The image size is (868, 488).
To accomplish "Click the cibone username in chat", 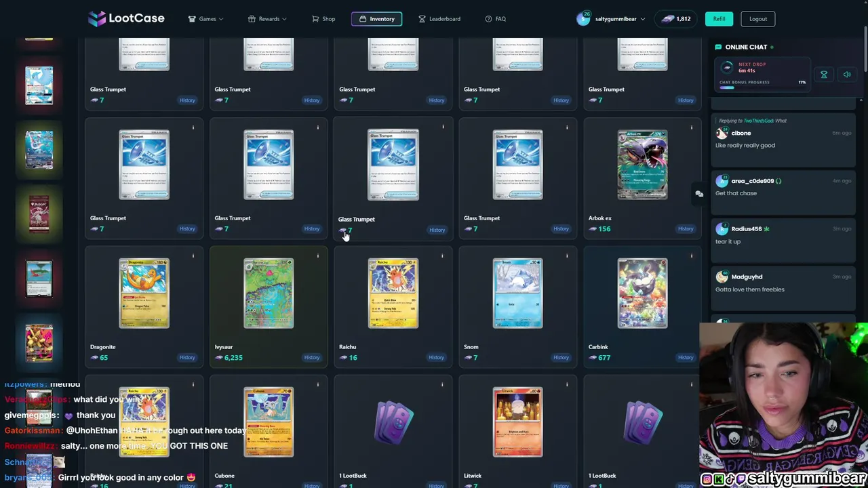I will pyautogui.click(x=741, y=134).
